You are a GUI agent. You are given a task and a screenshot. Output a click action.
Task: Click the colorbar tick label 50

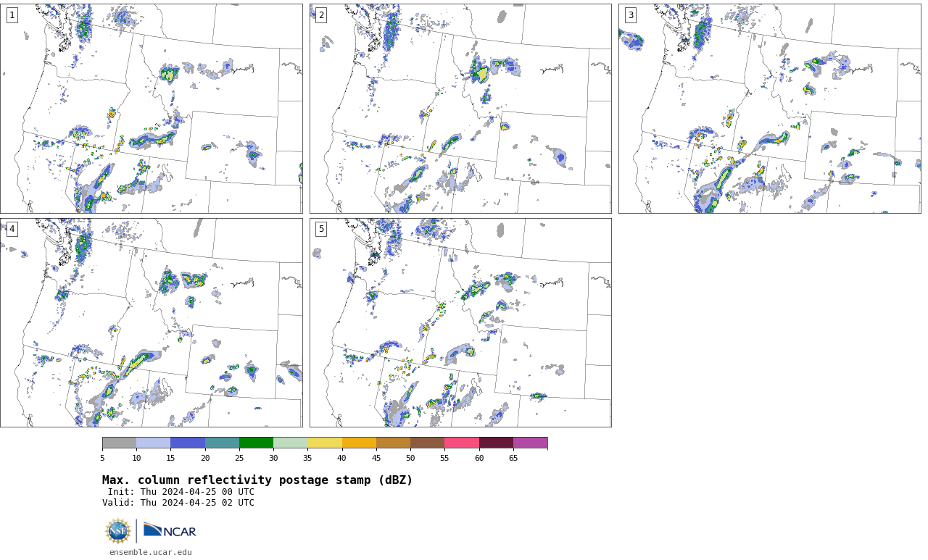click(410, 458)
